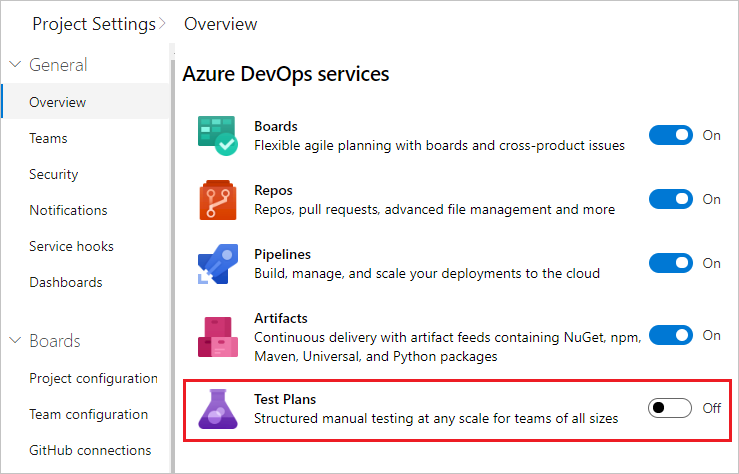The image size is (739, 474).
Task: Collapse the General section chevron
Action: [16, 65]
